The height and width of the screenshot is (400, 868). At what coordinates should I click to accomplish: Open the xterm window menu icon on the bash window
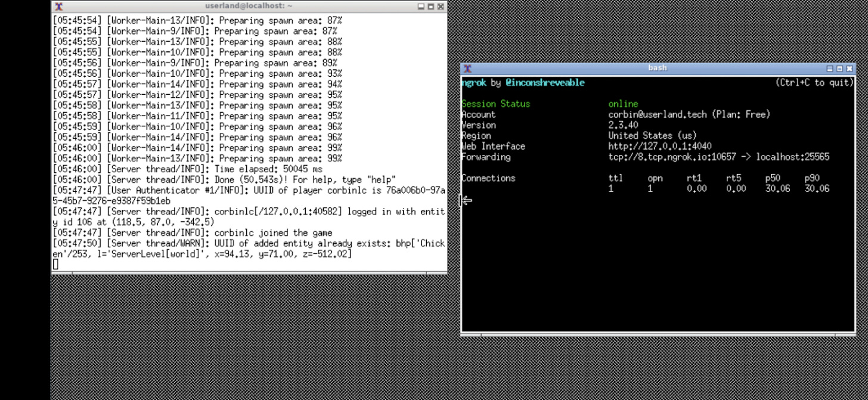pyautogui.click(x=467, y=67)
